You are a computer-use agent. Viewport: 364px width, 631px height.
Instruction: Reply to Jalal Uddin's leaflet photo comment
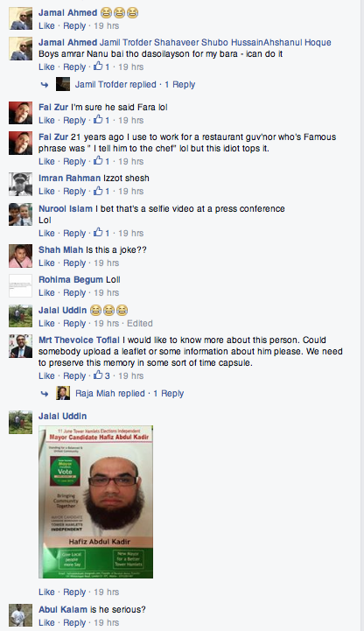pos(74,592)
